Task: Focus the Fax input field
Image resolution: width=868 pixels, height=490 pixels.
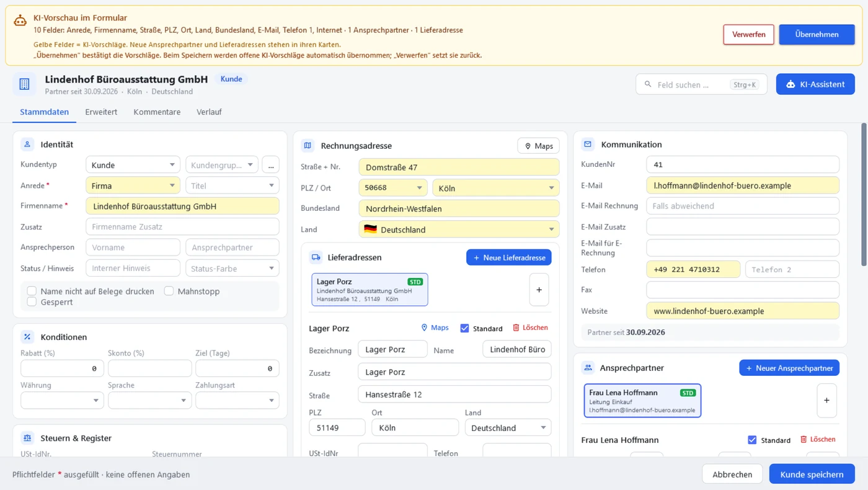Action: (x=742, y=290)
